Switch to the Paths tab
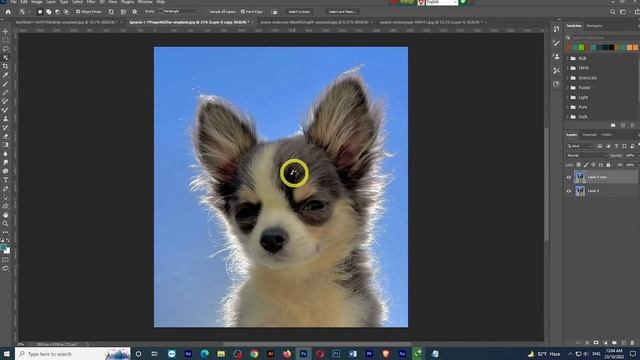640x360 pixels. coord(607,135)
